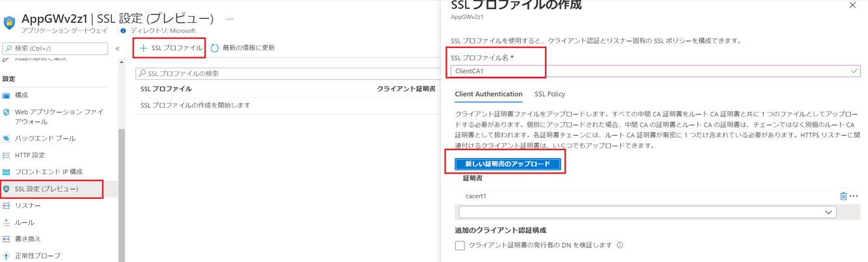868x262 pixels.
Task: Click the + SSL プロファイル button
Action: [x=170, y=48]
